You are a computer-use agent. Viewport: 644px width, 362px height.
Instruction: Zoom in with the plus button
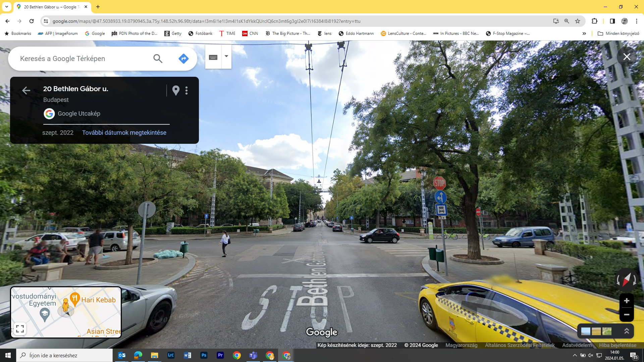pyautogui.click(x=626, y=301)
